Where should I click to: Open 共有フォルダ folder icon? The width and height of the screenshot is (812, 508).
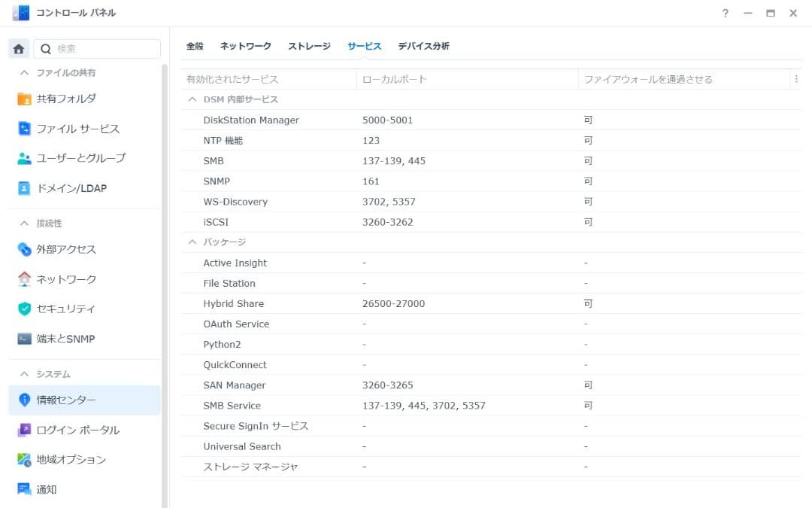[24, 99]
